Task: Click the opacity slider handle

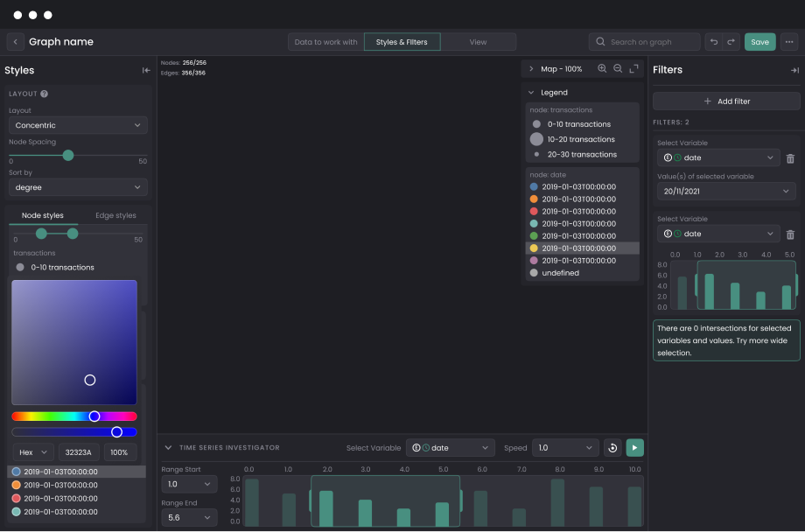Action: click(x=116, y=432)
